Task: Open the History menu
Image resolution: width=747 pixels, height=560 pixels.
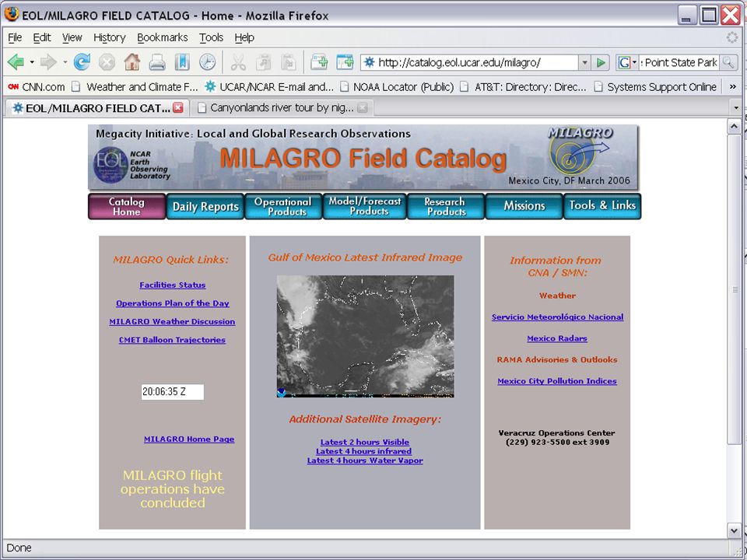Action: 109,37
